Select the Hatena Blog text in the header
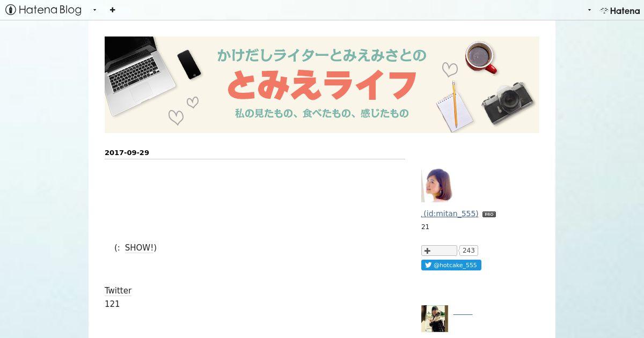 50,10
